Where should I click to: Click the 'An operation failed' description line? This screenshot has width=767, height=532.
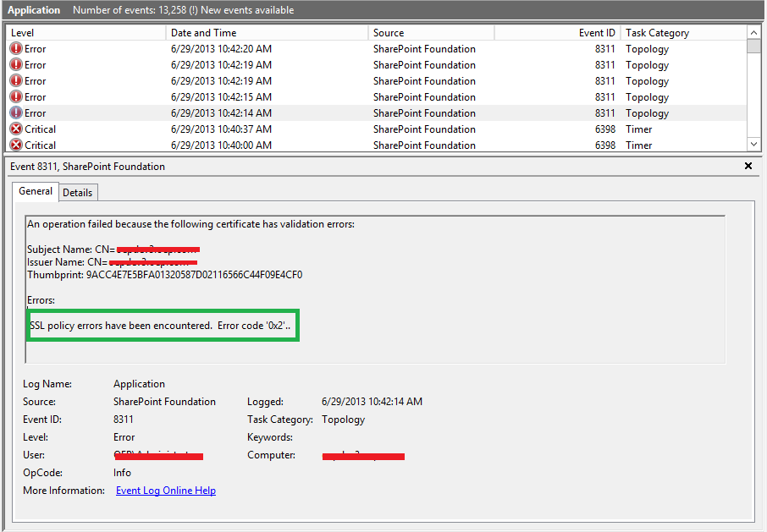click(190, 224)
